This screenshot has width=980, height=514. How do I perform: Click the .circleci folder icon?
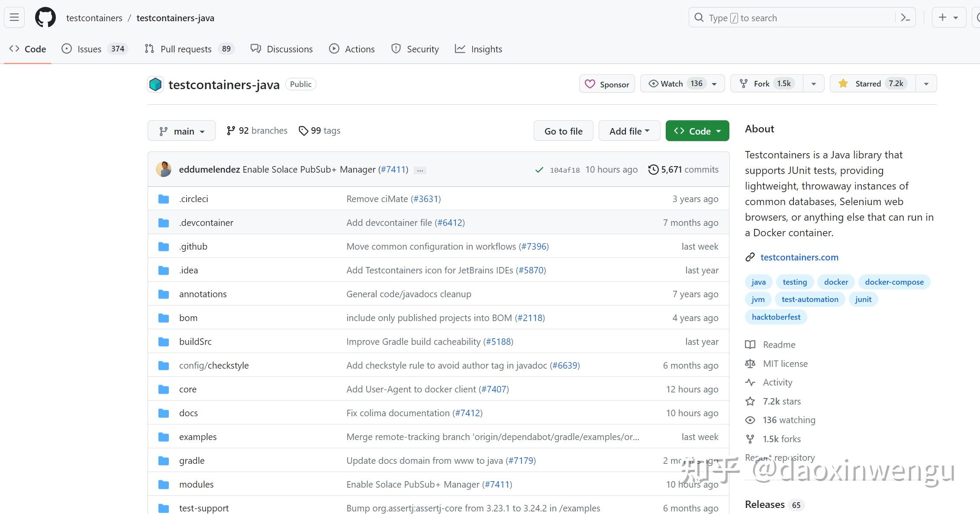coord(164,199)
